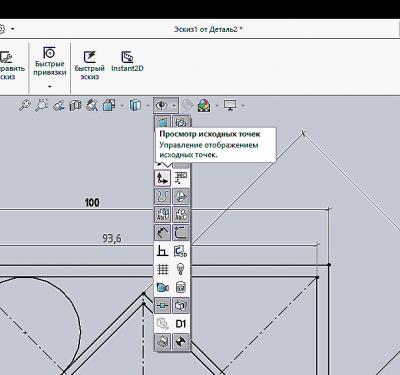This screenshot has height=375, width=400.
Task: Click the Zoom to Fit magnifier icon
Action: click(25, 106)
